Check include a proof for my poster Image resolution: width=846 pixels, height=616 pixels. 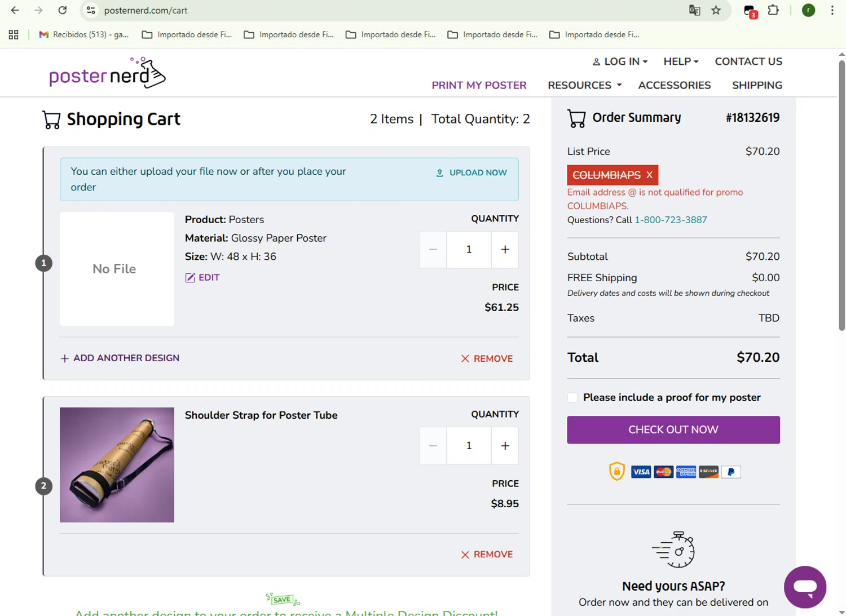pos(572,397)
